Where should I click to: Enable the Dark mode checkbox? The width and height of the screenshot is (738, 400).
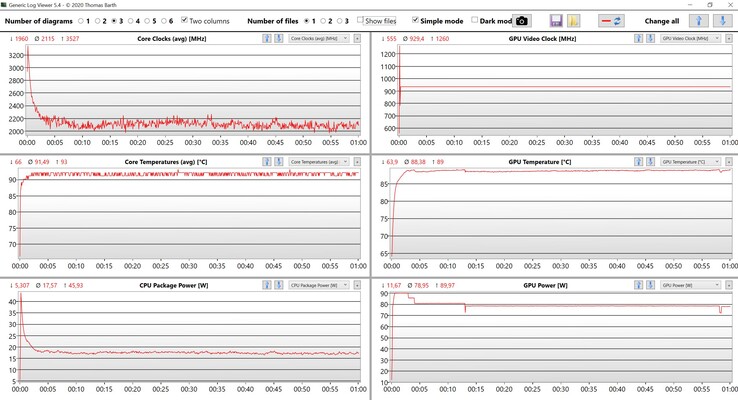[475, 20]
